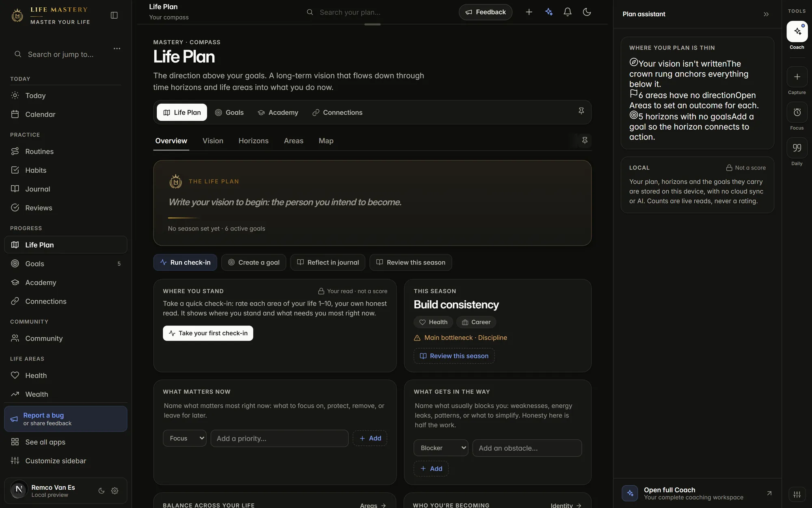Toggle dark mode moon in top bar

[x=587, y=12]
